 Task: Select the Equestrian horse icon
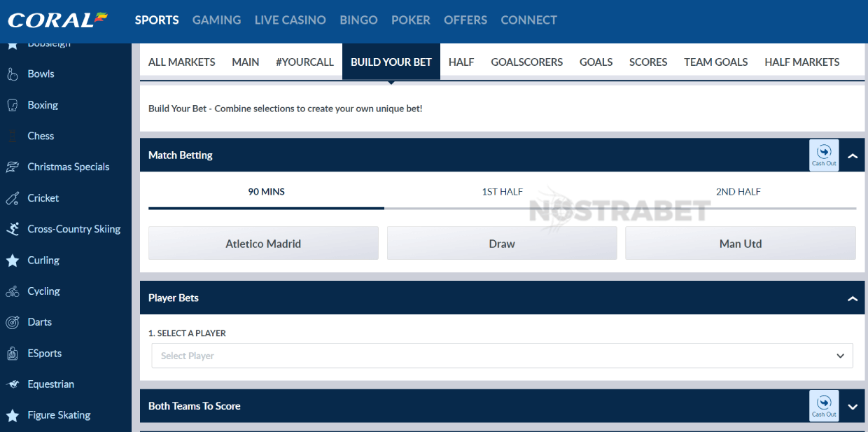coord(12,384)
